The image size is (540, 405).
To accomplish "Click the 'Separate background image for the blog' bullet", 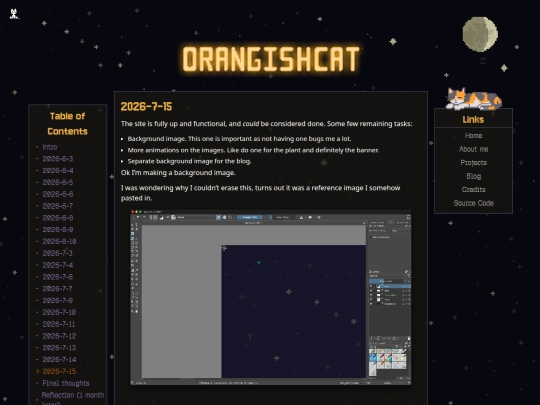I will (x=189, y=161).
